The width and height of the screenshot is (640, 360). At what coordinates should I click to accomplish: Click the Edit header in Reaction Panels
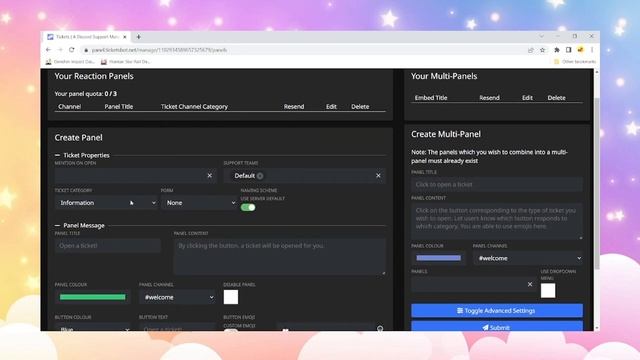point(331,107)
